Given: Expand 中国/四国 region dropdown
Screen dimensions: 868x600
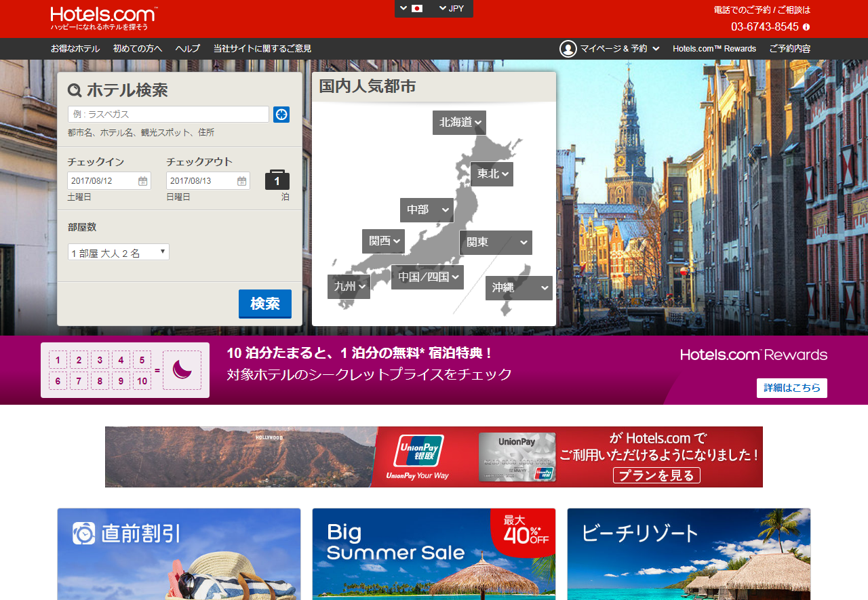Looking at the screenshot, I should 427,277.
